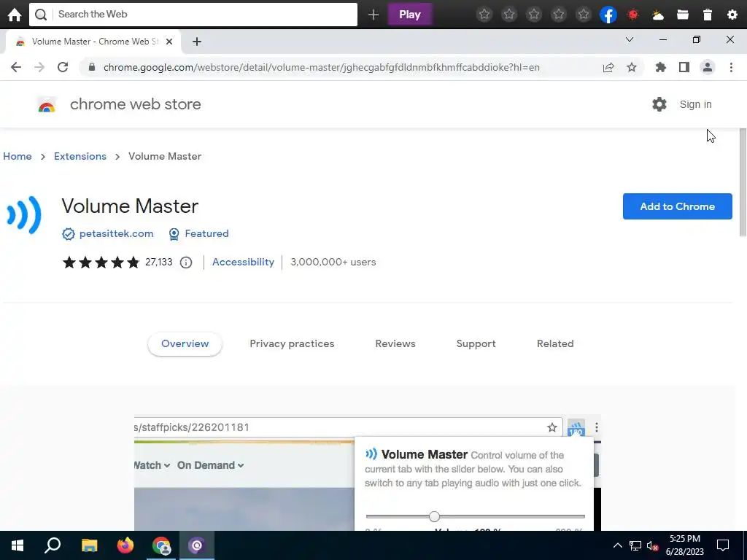Select the Overview tab
747x560 pixels.
(185, 344)
